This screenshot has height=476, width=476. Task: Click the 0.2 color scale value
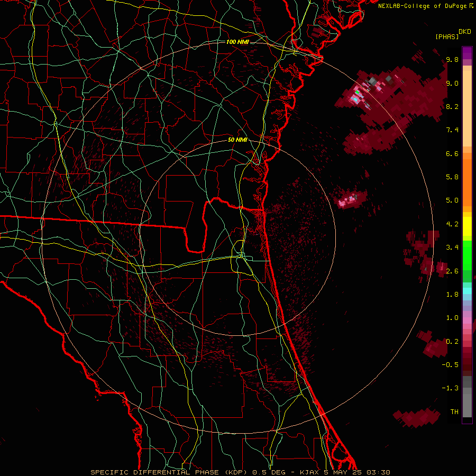click(x=452, y=342)
